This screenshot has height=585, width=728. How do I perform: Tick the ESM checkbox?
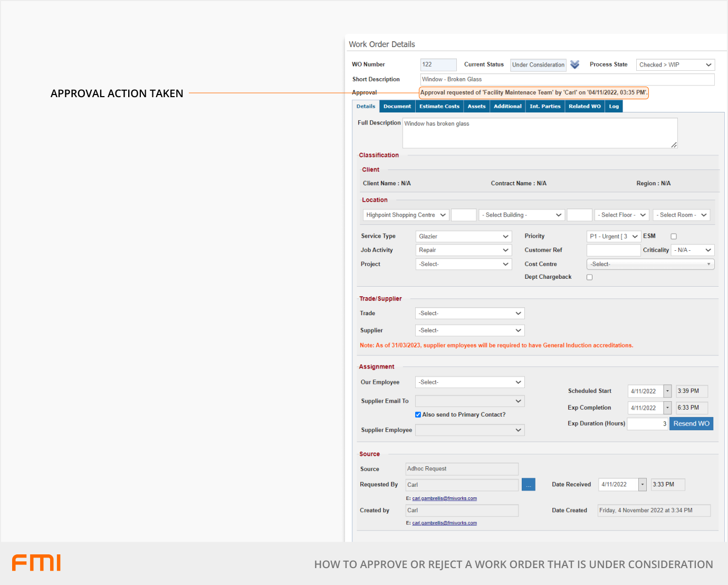674,237
